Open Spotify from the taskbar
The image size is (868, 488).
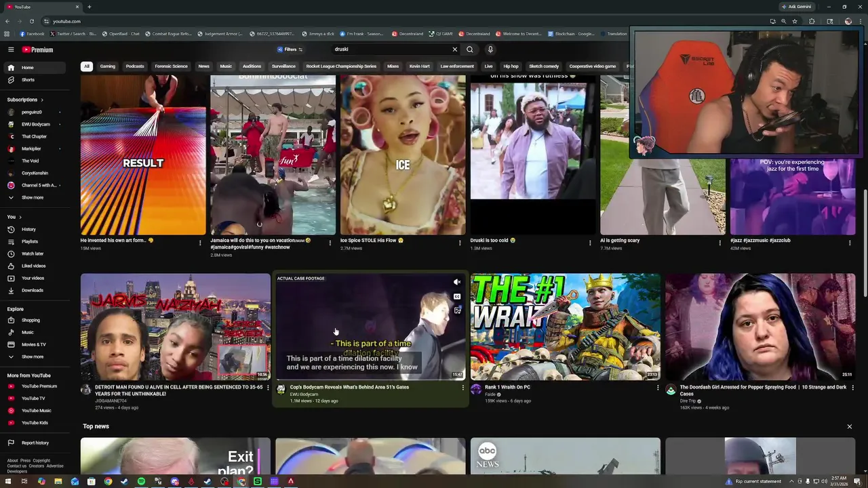(141, 481)
